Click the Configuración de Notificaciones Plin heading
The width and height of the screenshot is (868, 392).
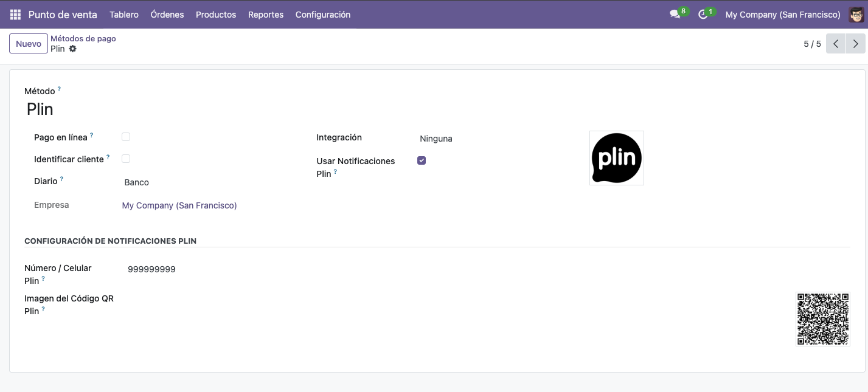point(110,241)
